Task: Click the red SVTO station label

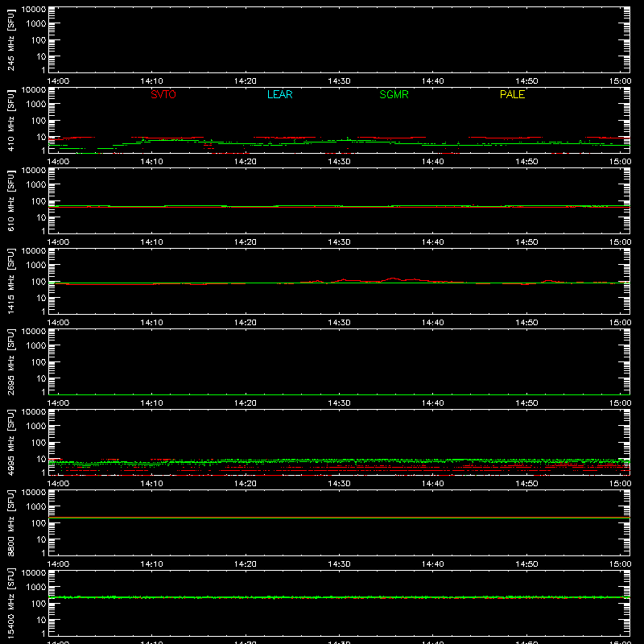Action: pos(163,94)
